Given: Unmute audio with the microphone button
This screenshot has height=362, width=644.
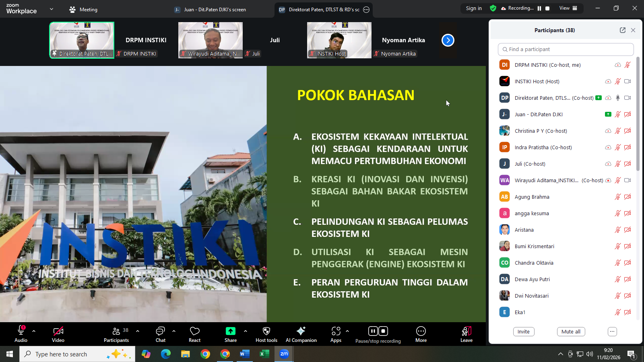Looking at the screenshot, I should 21,331.
